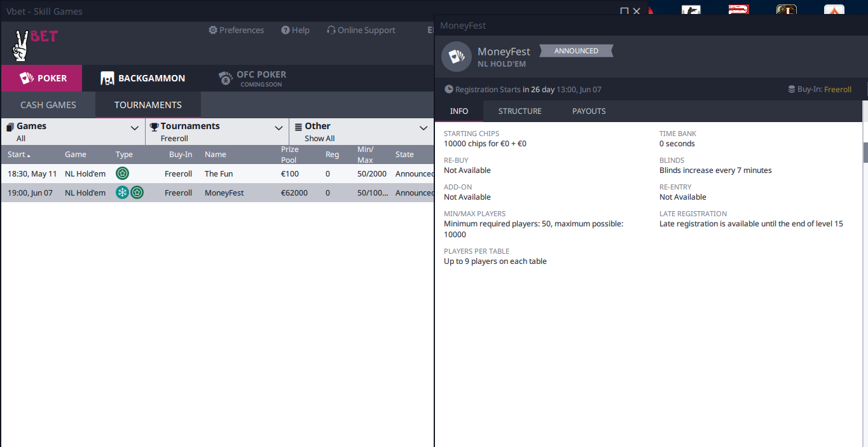Click the €100 prize pool cell

pos(290,174)
